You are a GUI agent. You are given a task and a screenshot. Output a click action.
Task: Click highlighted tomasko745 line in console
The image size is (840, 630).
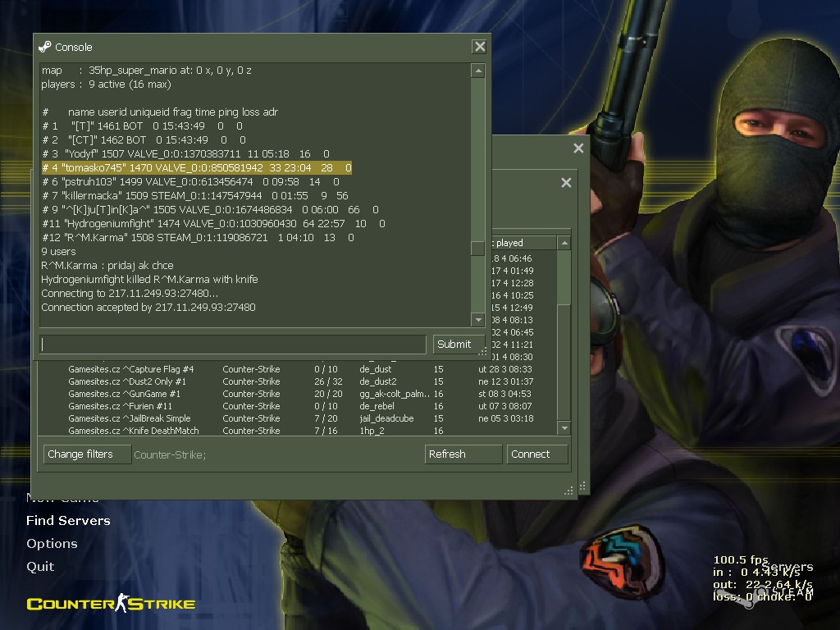197,167
